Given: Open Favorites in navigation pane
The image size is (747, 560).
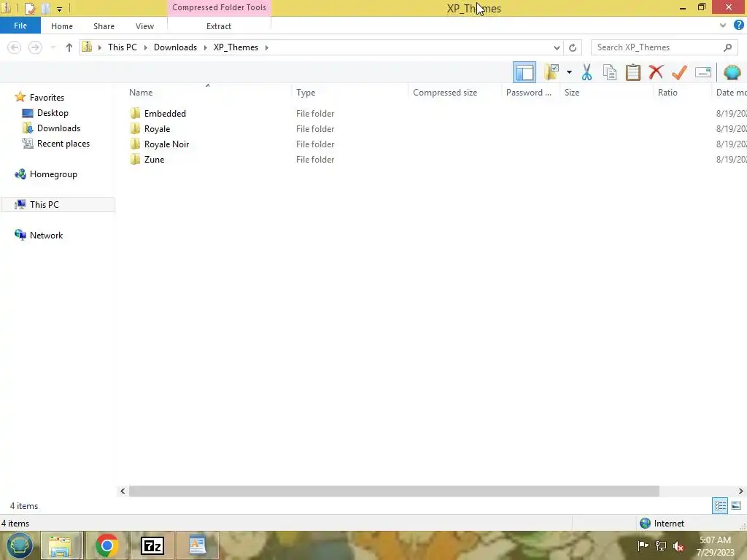Looking at the screenshot, I should (47, 97).
